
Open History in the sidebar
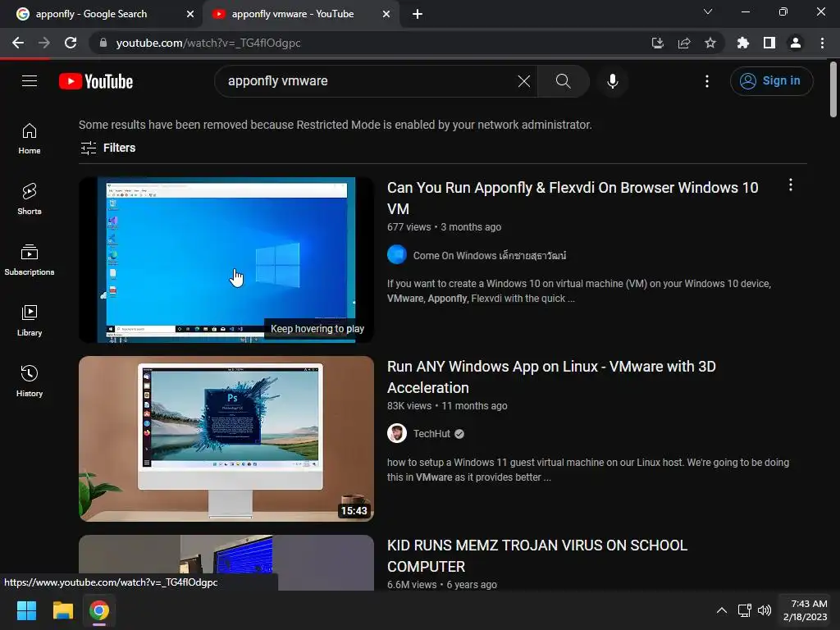coord(30,381)
